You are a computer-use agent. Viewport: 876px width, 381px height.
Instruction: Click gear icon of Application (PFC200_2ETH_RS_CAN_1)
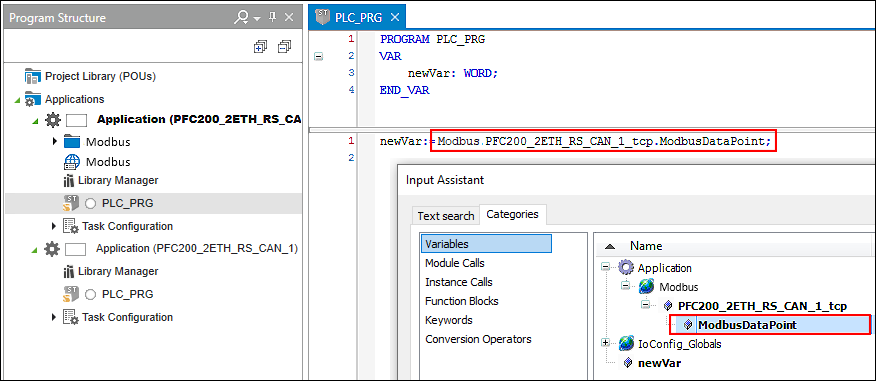[x=52, y=248]
